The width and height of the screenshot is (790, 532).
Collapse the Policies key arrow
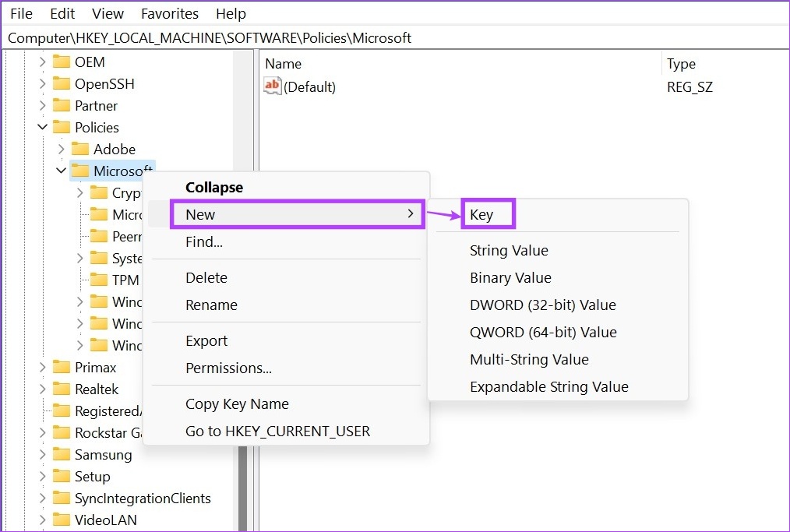pyautogui.click(x=42, y=127)
